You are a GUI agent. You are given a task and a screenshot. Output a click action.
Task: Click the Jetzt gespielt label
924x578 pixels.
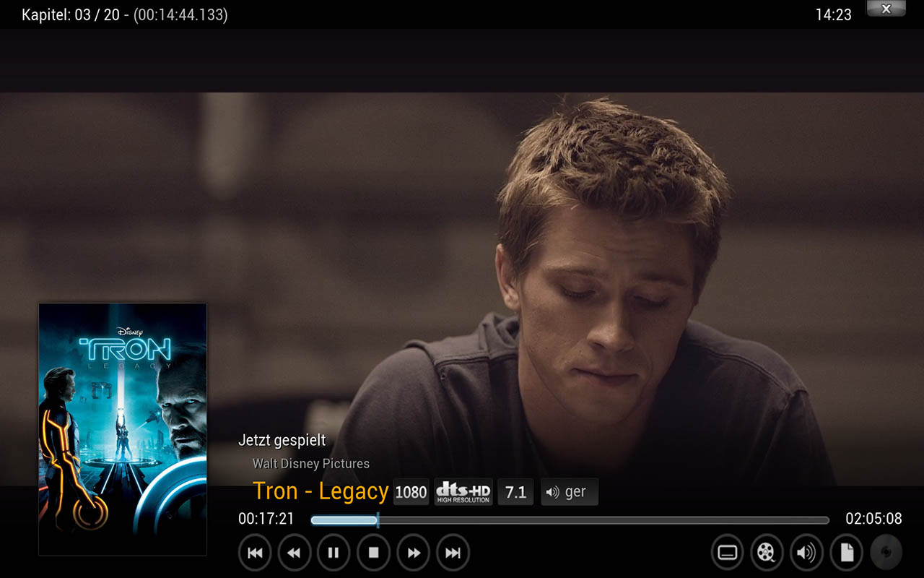coord(282,440)
